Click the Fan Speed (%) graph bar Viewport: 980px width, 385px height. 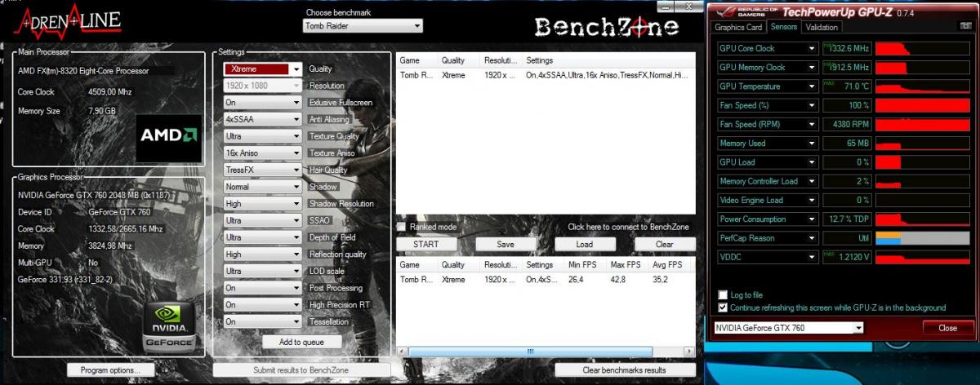click(924, 105)
